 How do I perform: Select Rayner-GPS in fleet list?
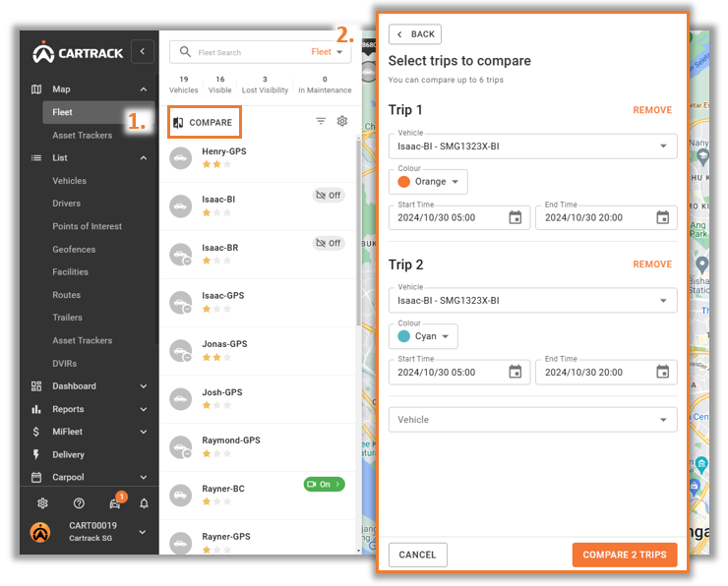coord(258,538)
